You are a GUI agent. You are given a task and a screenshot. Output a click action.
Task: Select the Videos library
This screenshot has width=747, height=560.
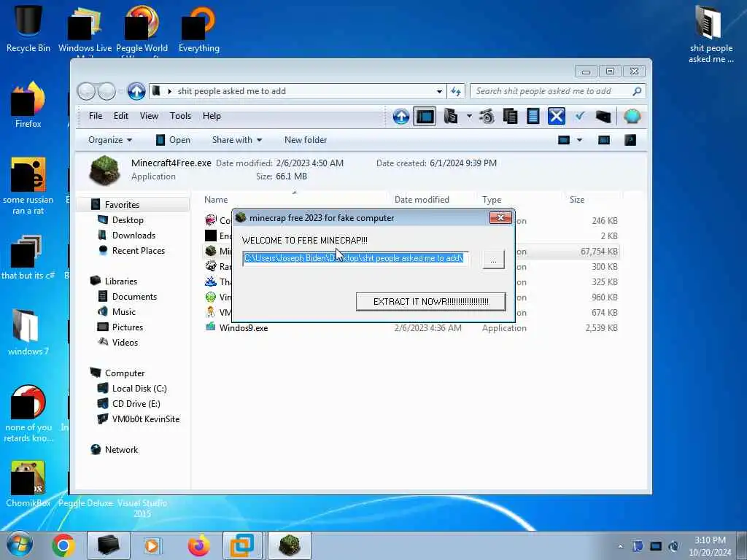(125, 343)
